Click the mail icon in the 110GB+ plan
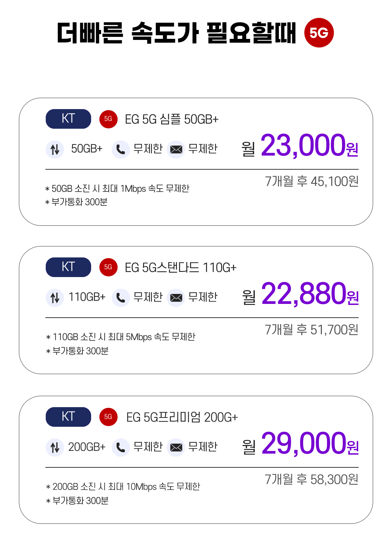The width and height of the screenshot is (392, 551). (x=176, y=298)
